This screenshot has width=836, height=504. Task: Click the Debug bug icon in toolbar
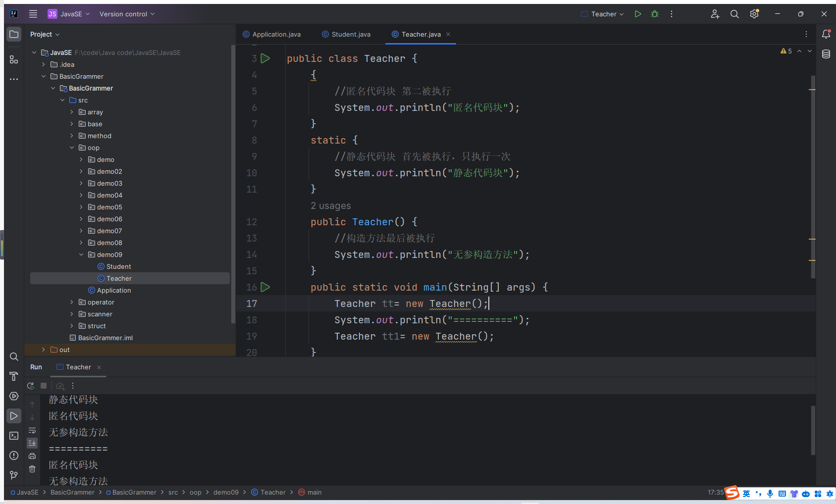point(655,14)
